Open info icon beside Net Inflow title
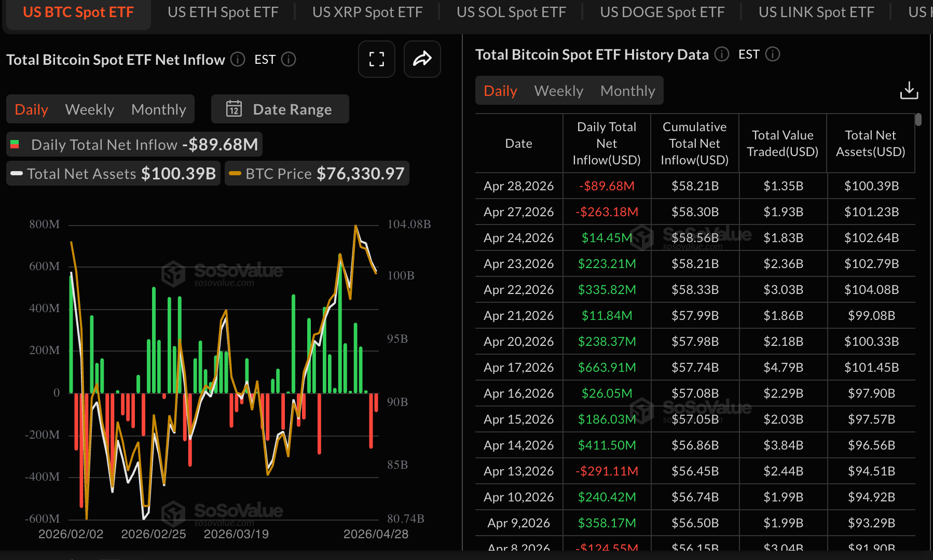Viewport: 933px width, 560px height. pyautogui.click(x=238, y=60)
